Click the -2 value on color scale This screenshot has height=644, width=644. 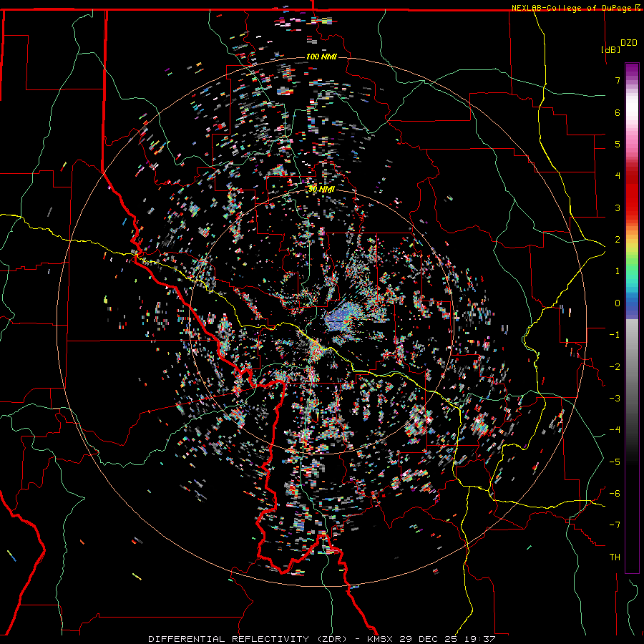point(615,367)
